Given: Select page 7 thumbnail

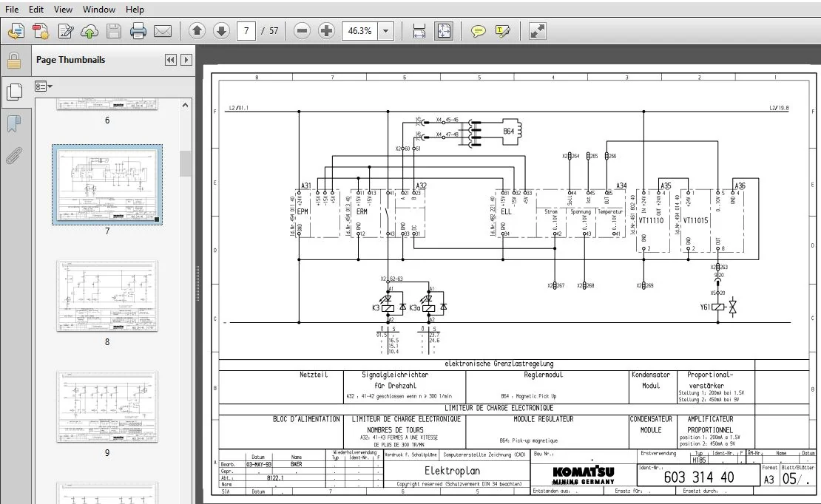Looking at the screenshot, I should [107, 185].
